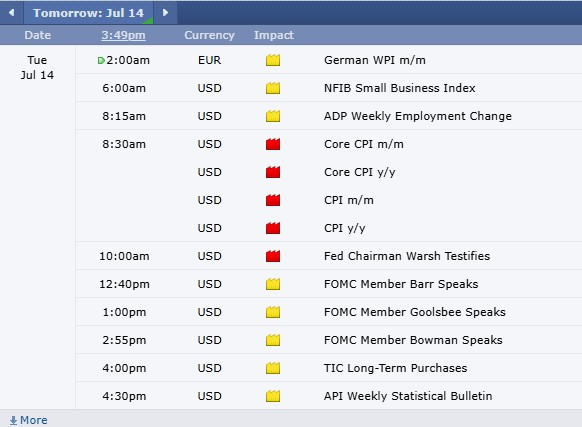Click the Impact column header

click(x=274, y=35)
